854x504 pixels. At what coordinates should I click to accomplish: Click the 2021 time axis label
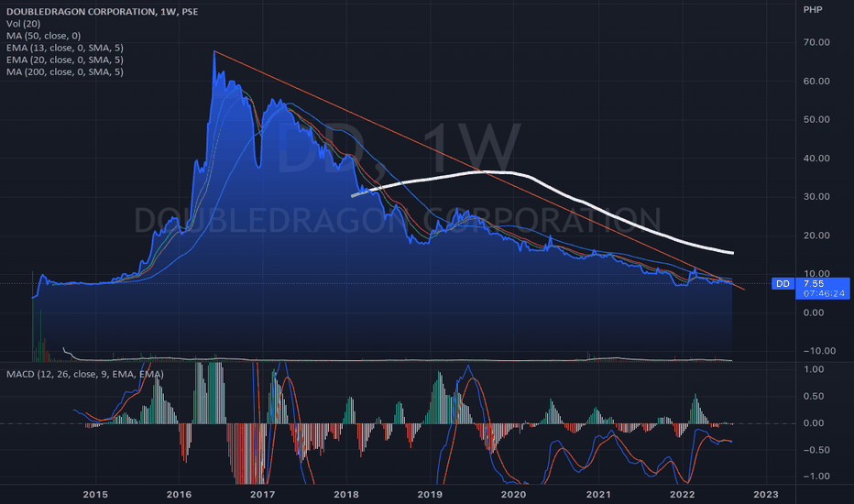click(x=598, y=494)
